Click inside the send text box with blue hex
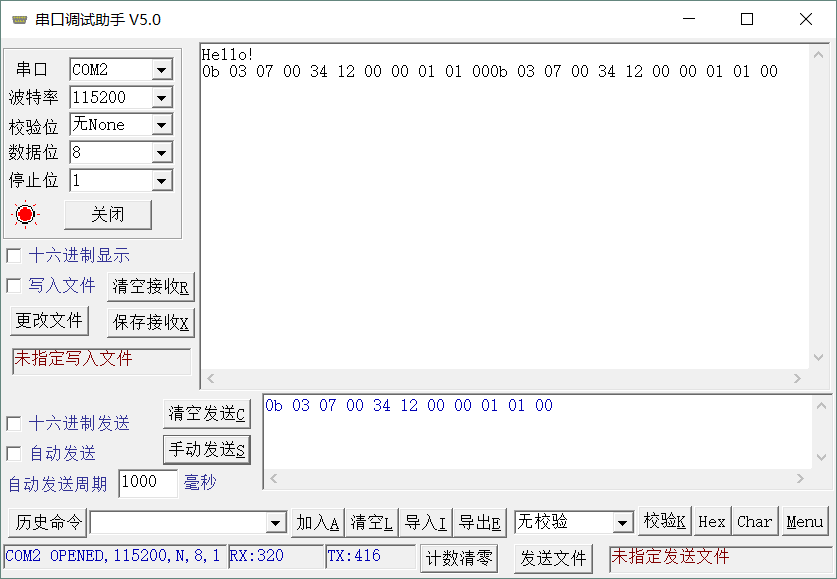The height and width of the screenshot is (579, 837). (x=538, y=432)
